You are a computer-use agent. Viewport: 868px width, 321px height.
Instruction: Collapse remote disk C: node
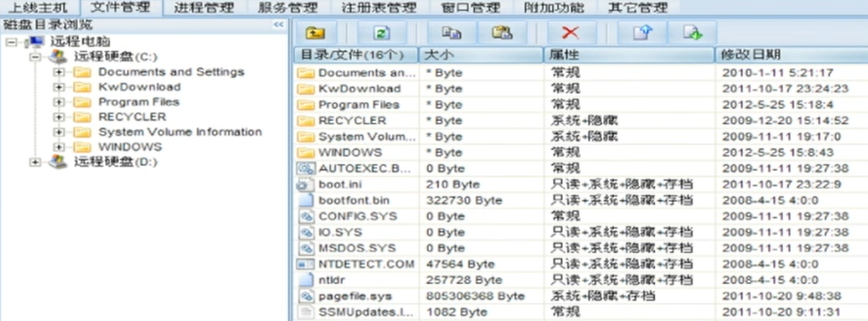[35, 57]
